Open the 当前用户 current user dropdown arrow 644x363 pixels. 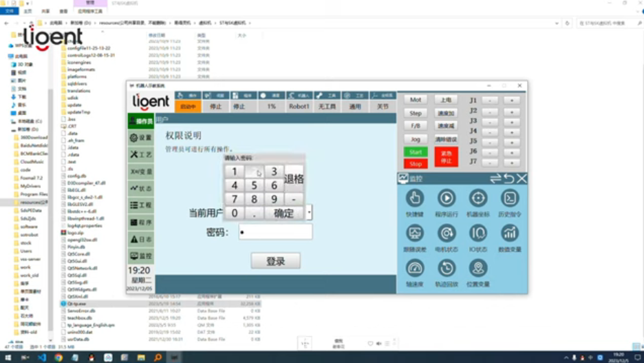[309, 213]
